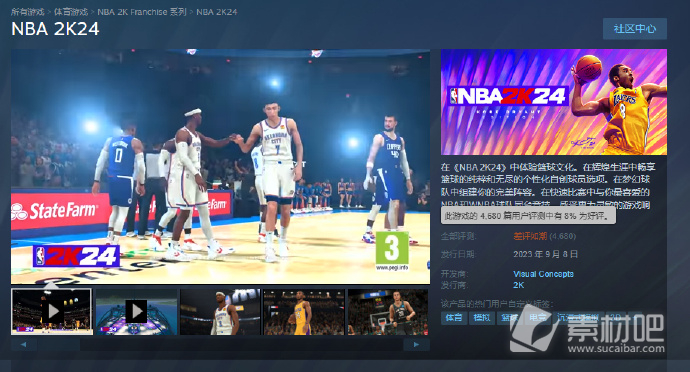Viewport: 690px width, 372px height.
Task: Select the 电竞 tag
Action: [x=537, y=318]
